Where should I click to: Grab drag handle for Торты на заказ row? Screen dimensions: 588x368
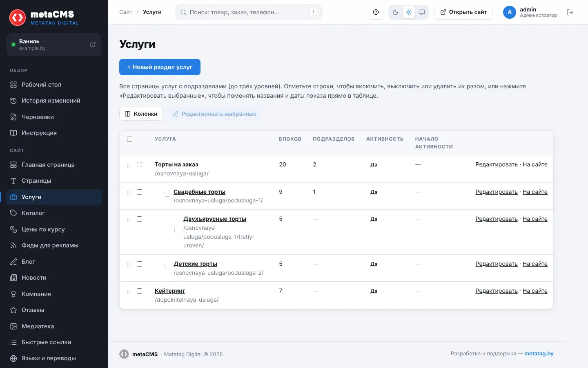click(x=128, y=166)
